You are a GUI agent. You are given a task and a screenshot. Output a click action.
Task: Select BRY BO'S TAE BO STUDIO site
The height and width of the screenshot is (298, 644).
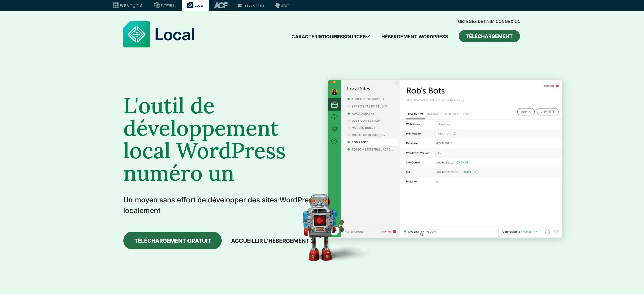click(369, 106)
